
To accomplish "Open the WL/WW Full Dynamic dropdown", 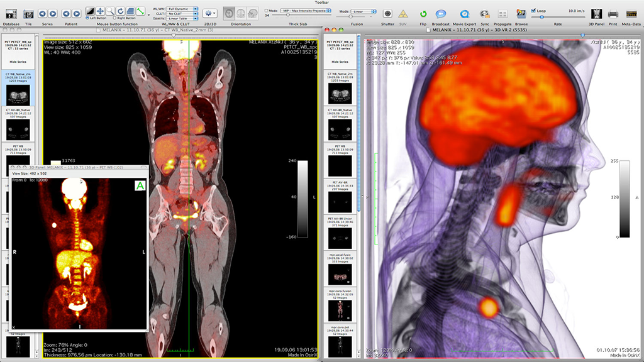I will tap(182, 9).
